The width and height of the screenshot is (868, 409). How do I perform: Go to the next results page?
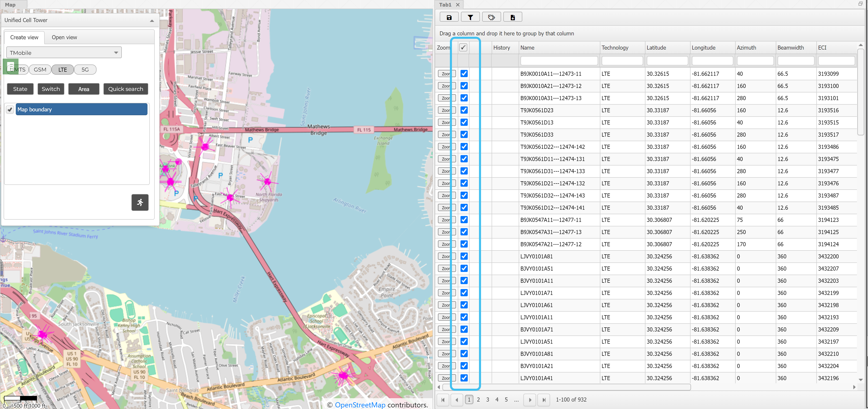(530, 400)
